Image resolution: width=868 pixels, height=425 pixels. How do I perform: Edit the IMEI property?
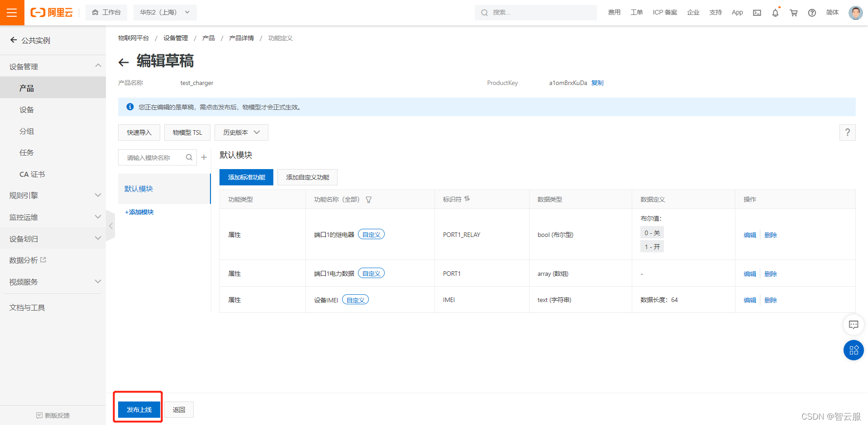tap(750, 300)
